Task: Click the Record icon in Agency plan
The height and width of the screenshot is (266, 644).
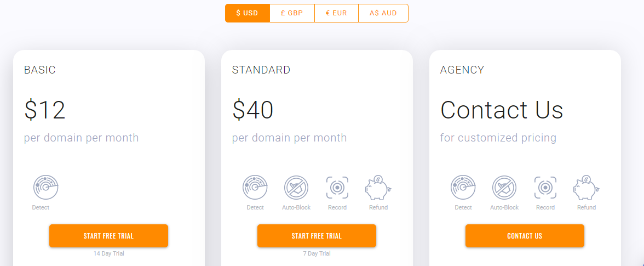Action: click(545, 188)
